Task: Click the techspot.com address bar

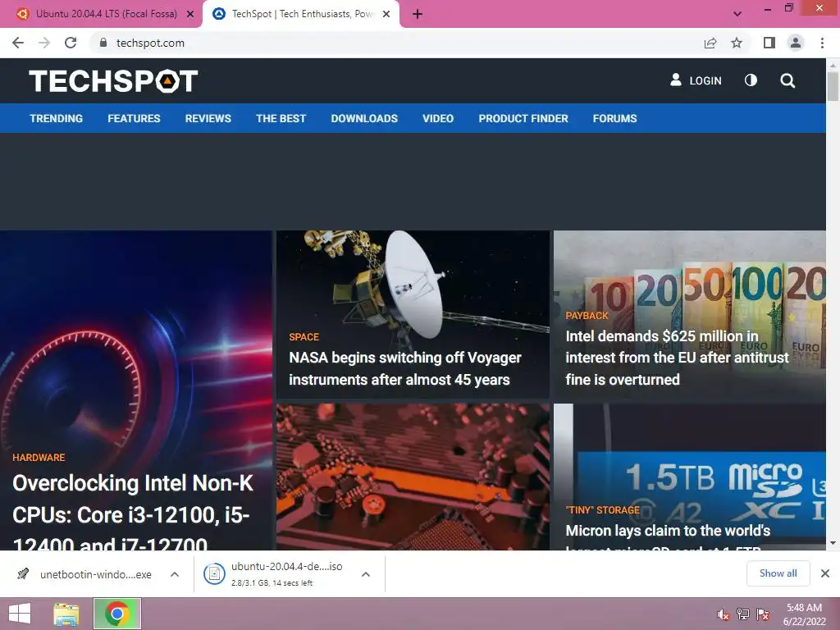Action: (x=396, y=43)
